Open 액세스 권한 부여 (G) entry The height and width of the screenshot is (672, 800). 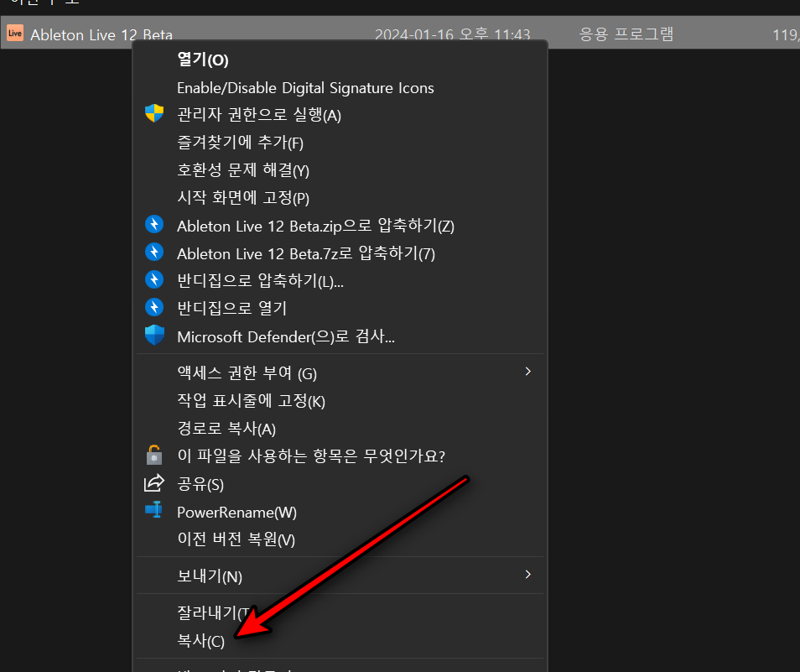tap(340, 373)
